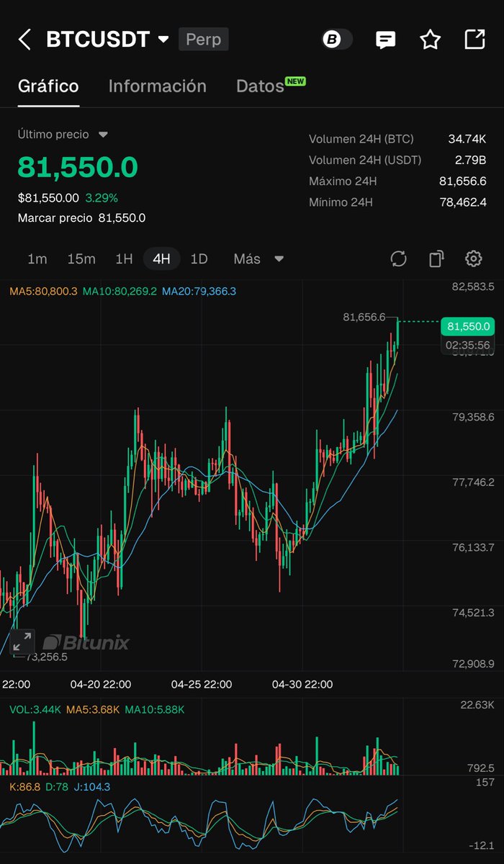Tap the MA10:80,269.2 indicator label
The width and height of the screenshot is (504, 864).
pyautogui.click(x=120, y=292)
